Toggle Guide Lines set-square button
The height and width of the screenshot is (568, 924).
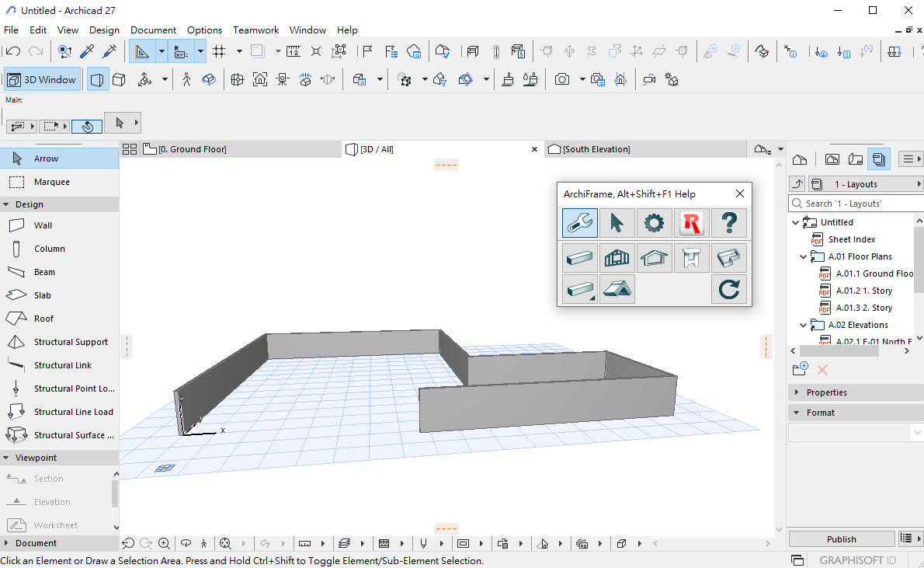[x=141, y=52]
